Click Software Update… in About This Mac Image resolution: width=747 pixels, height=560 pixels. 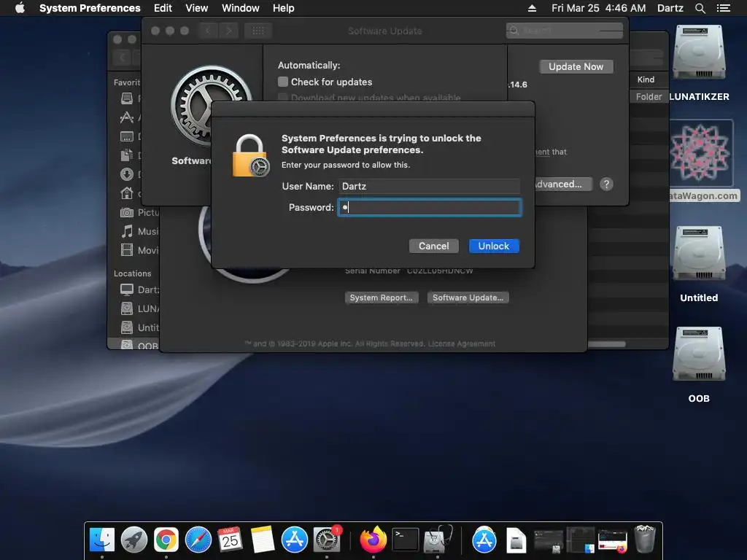(x=468, y=297)
